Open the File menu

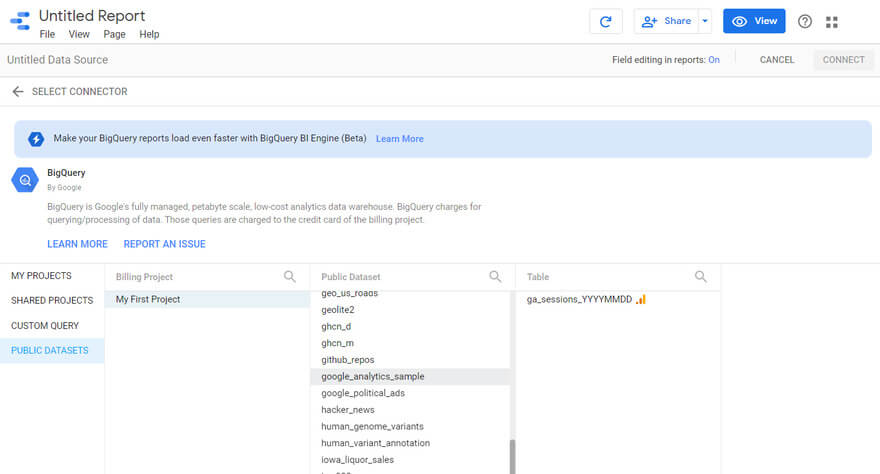(x=47, y=35)
